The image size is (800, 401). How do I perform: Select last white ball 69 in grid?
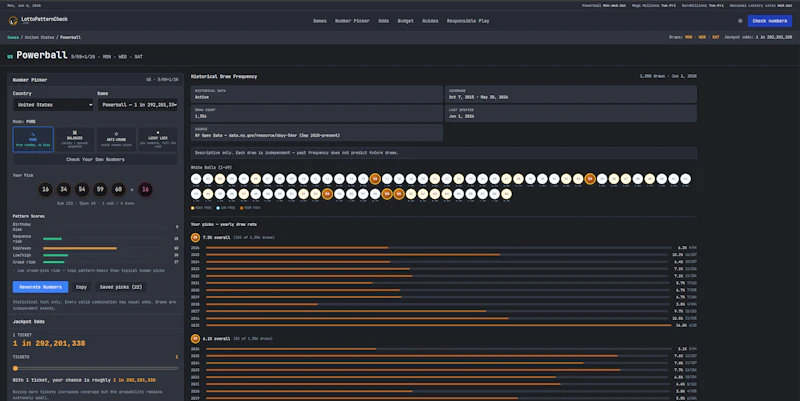[506, 194]
